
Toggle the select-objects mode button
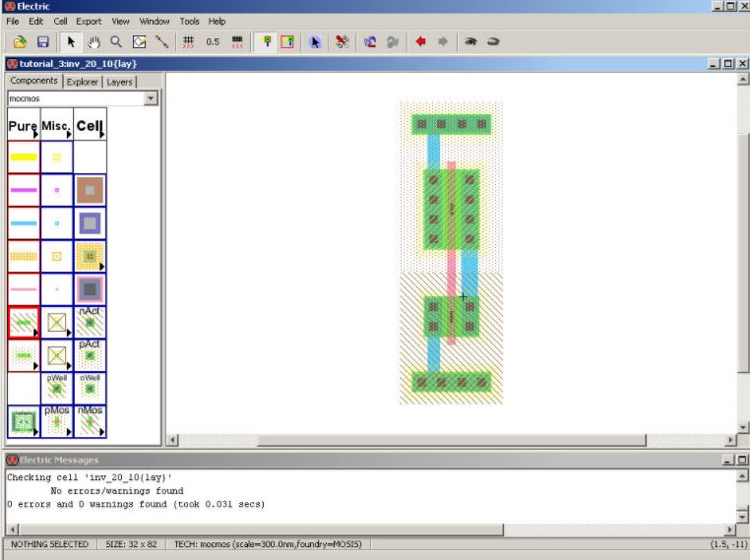pos(267,42)
